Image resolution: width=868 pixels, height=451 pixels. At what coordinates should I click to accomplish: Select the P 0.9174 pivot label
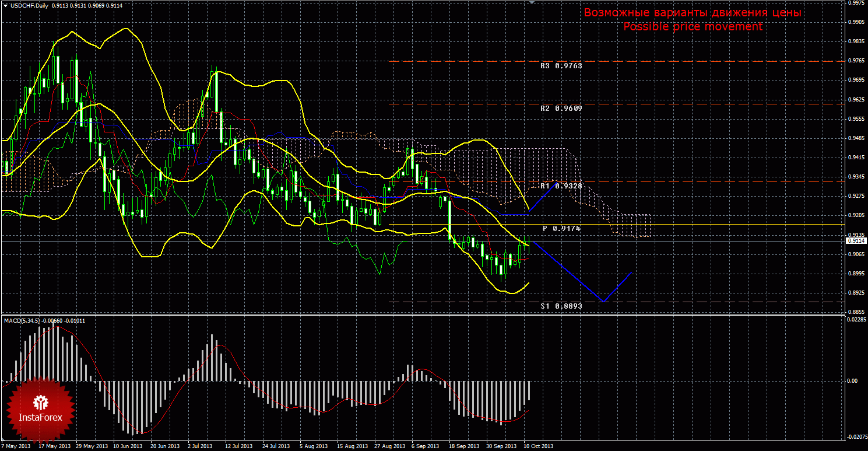click(x=561, y=229)
